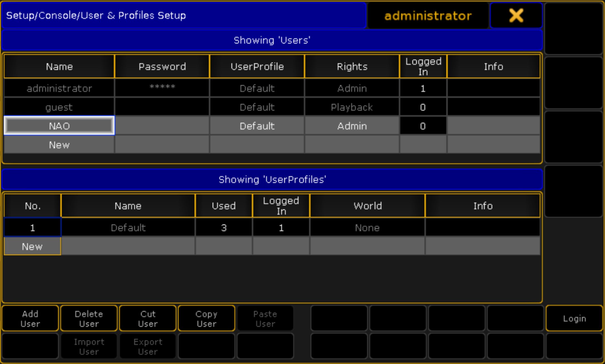605x364 pixels.
Task: Click the Cut User button
Action: coord(148,319)
